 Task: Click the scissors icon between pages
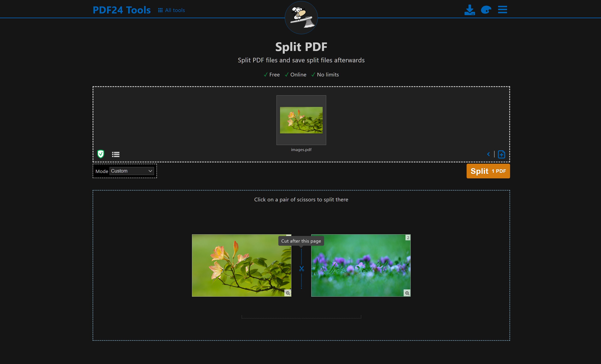point(302,269)
